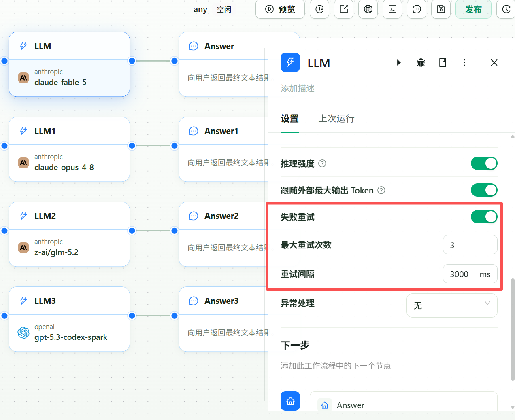
Task: Toggle the 推理强度 switch
Action: [x=484, y=163]
